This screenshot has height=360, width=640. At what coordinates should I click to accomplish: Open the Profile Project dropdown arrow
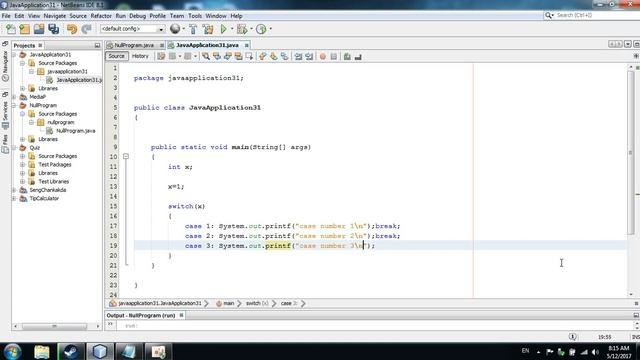tap(271, 29)
